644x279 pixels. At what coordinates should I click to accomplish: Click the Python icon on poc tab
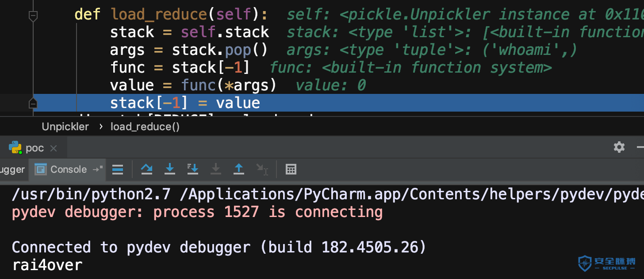click(15, 147)
